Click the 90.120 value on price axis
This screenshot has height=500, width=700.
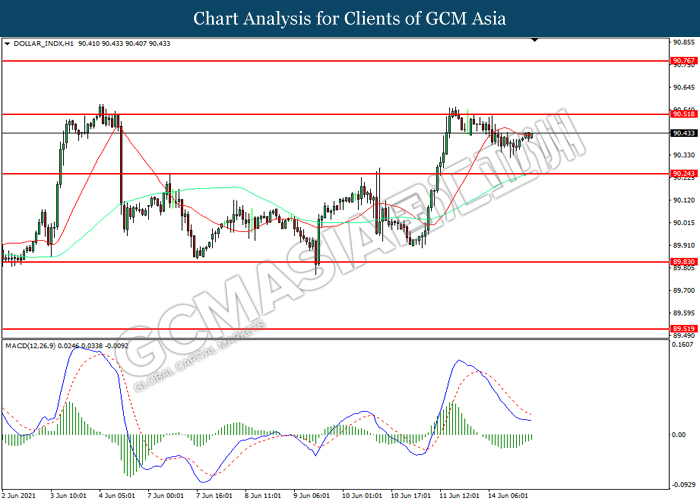point(684,200)
